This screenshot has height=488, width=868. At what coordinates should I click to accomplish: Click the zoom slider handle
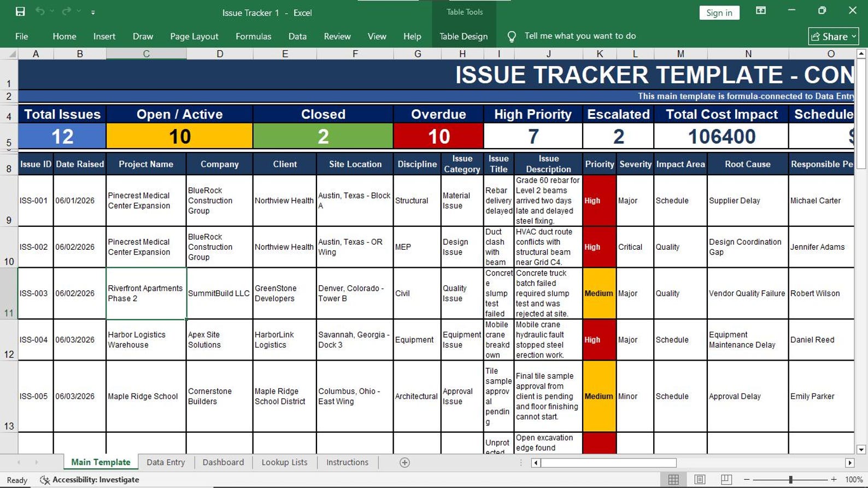(790, 479)
